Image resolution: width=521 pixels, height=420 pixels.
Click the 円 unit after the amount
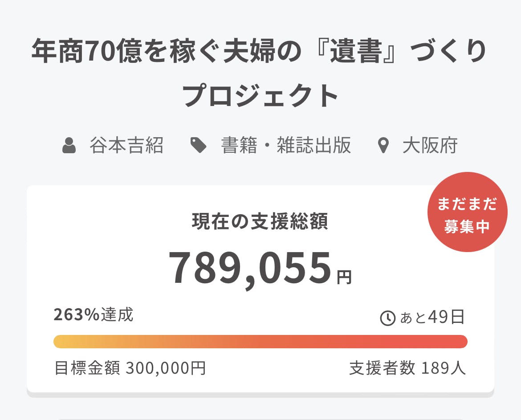[x=344, y=278]
